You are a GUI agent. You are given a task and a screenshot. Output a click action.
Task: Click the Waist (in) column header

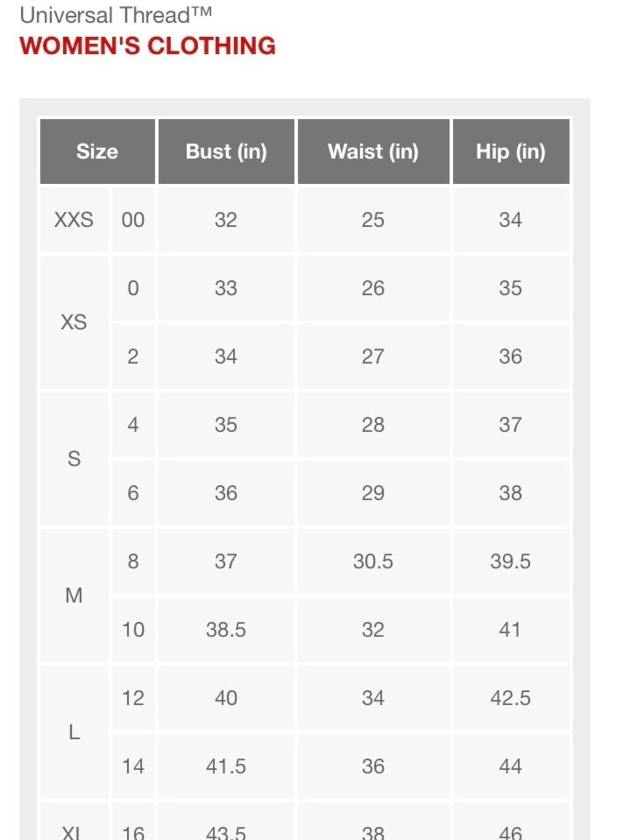pyautogui.click(x=373, y=151)
